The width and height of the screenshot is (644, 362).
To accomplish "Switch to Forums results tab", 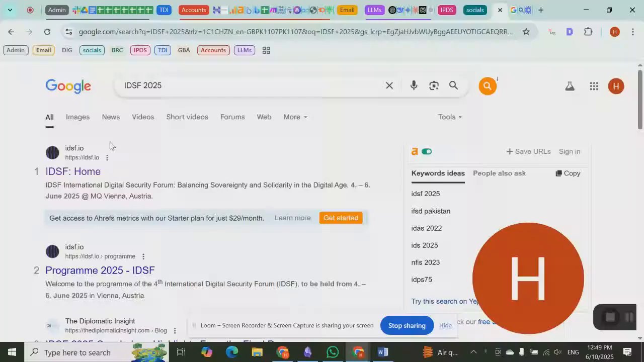I will click(x=232, y=117).
